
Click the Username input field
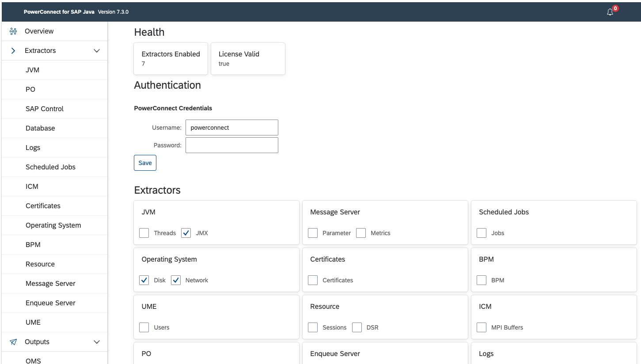coord(231,128)
